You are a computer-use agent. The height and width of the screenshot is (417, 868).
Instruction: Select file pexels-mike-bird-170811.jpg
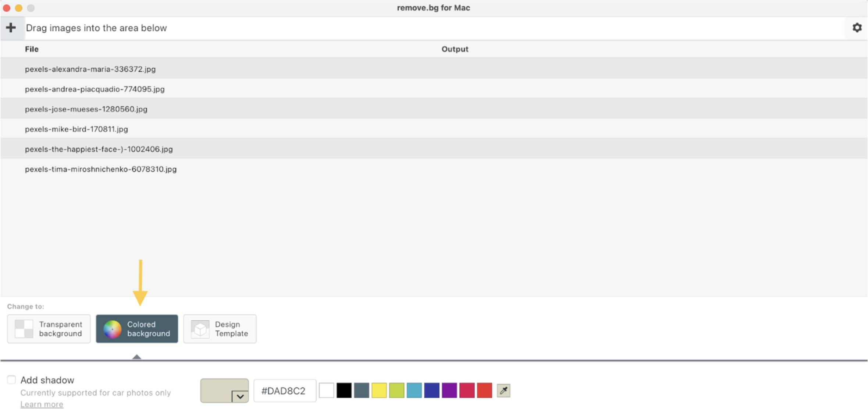434,129
